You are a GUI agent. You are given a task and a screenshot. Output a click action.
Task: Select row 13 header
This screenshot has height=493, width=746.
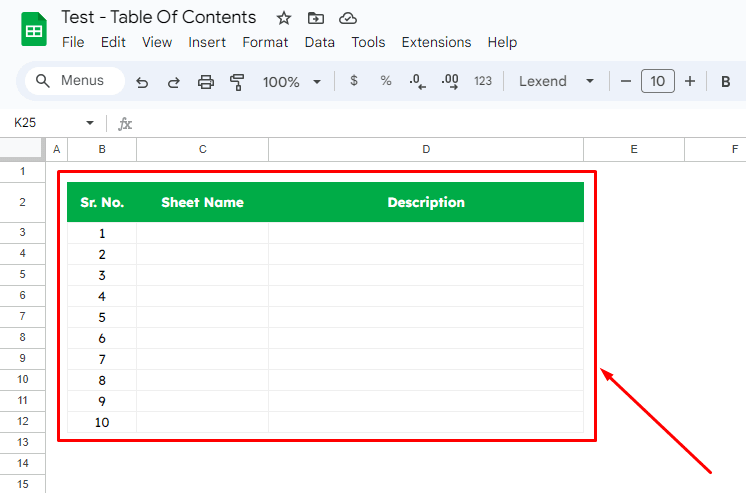tap(22, 443)
